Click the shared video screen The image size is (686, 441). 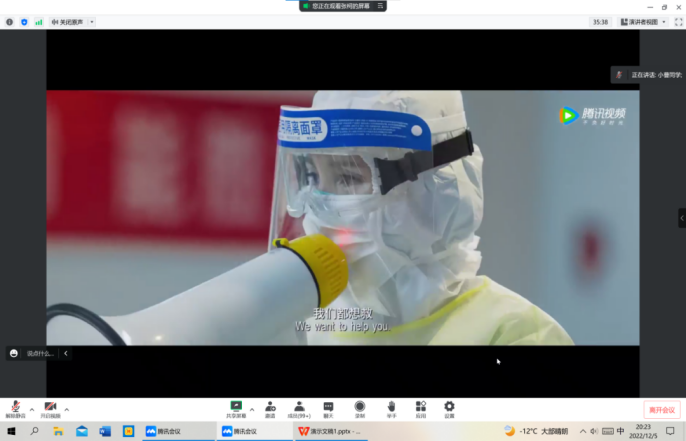click(x=343, y=217)
